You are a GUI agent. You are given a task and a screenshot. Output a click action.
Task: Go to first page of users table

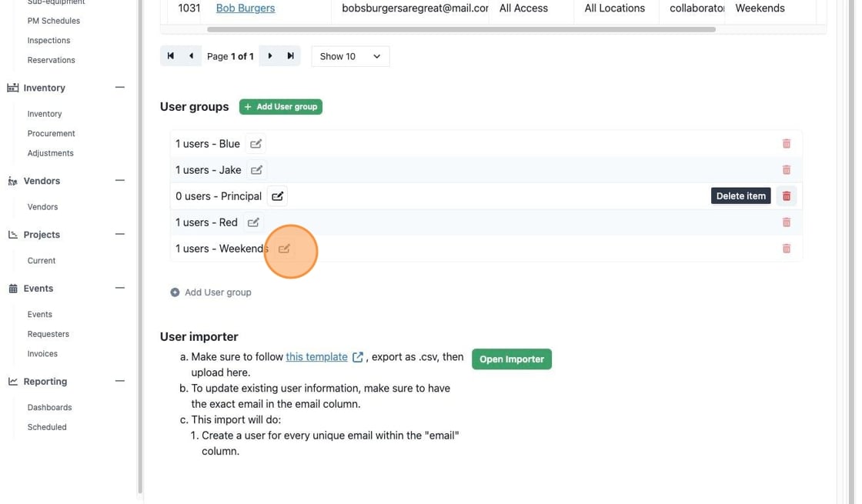[x=170, y=56]
